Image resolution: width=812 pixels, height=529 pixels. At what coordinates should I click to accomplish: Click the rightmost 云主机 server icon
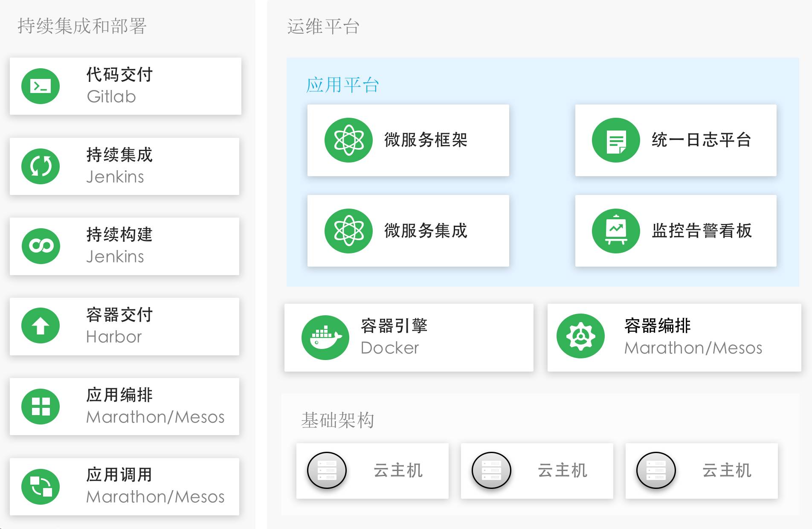(656, 471)
